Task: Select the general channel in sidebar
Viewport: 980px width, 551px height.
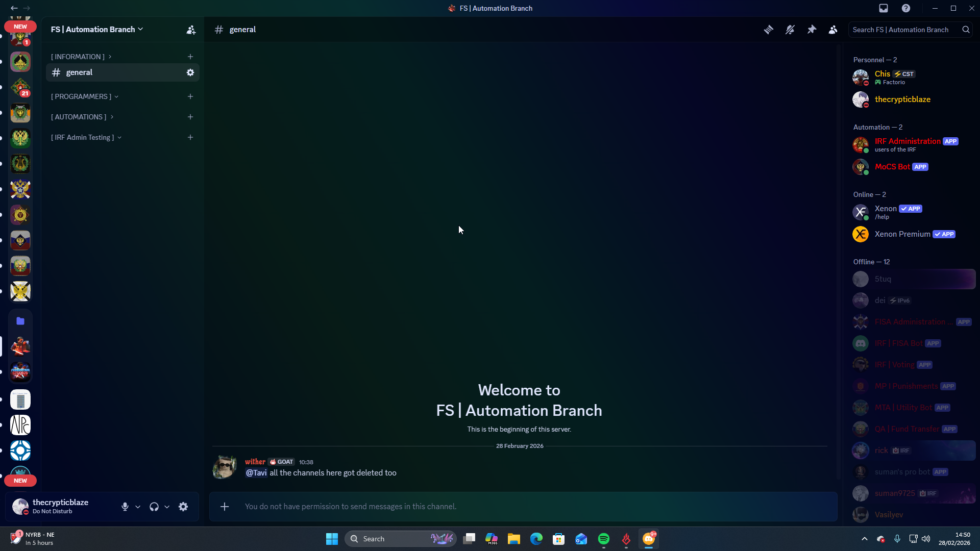Action: click(80, 72)
